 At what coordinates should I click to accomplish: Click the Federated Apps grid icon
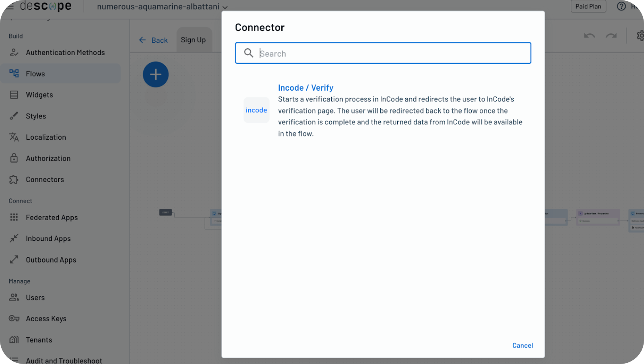[x=14, y=217]
